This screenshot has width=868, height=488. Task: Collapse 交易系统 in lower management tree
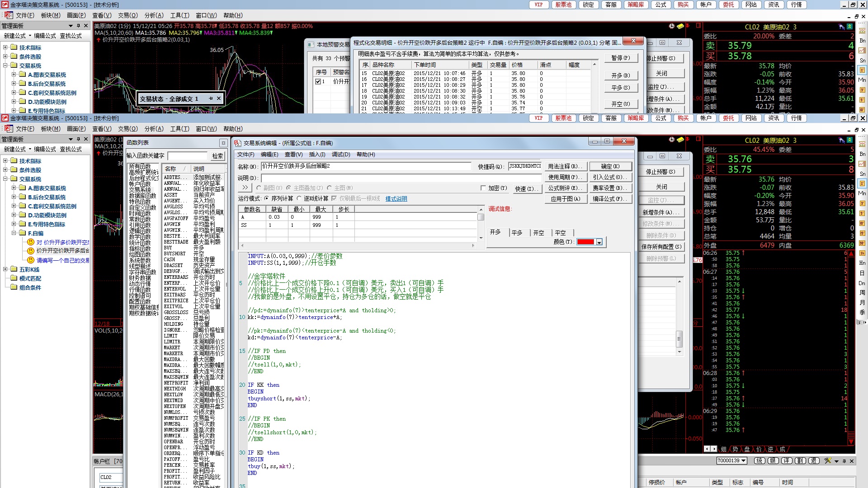[5, 179]
